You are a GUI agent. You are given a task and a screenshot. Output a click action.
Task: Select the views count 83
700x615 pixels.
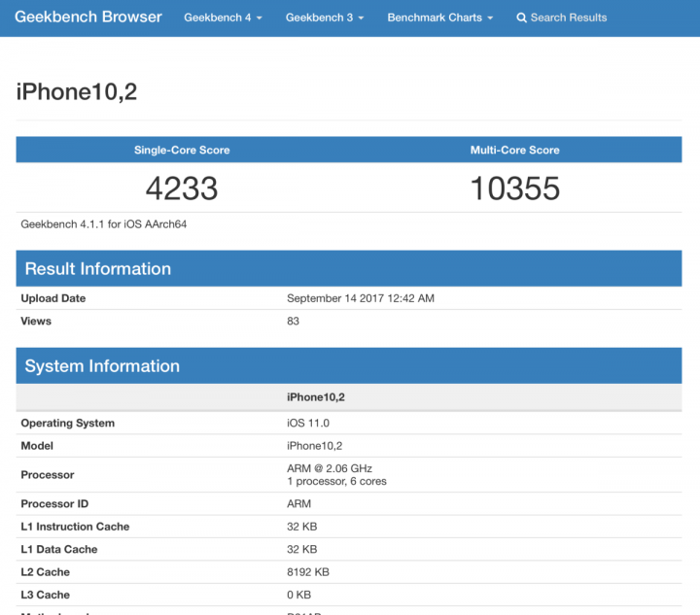[293, 322]
